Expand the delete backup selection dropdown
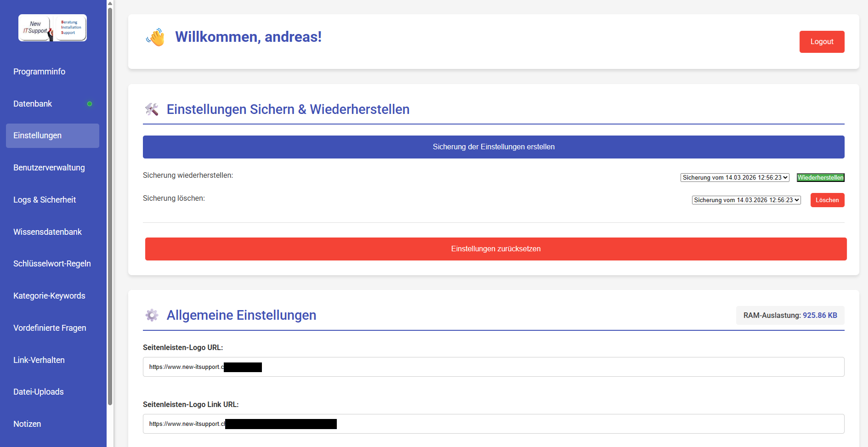 click(x=746, y=200)
